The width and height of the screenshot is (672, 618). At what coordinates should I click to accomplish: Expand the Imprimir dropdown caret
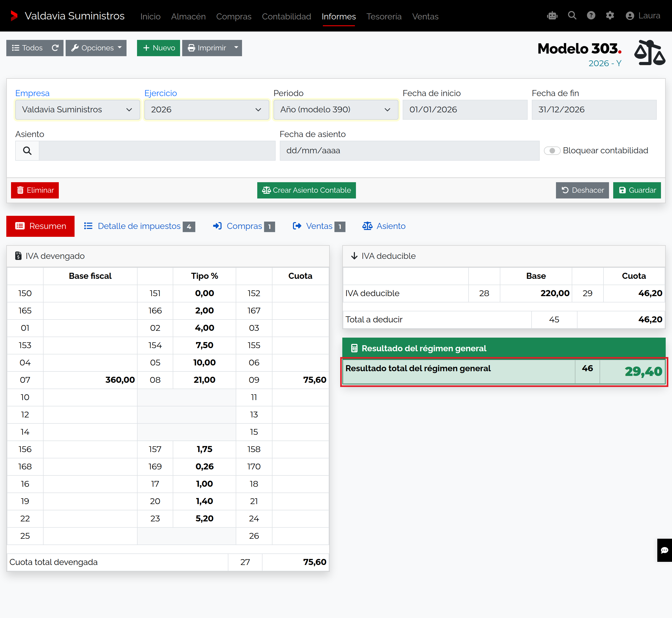coord(236,48)
